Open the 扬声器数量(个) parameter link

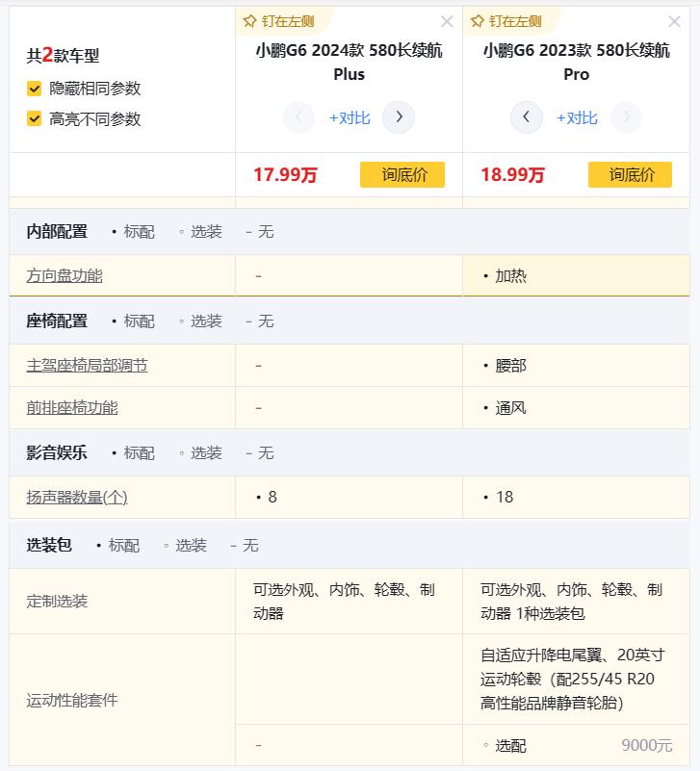coord(77,497)
